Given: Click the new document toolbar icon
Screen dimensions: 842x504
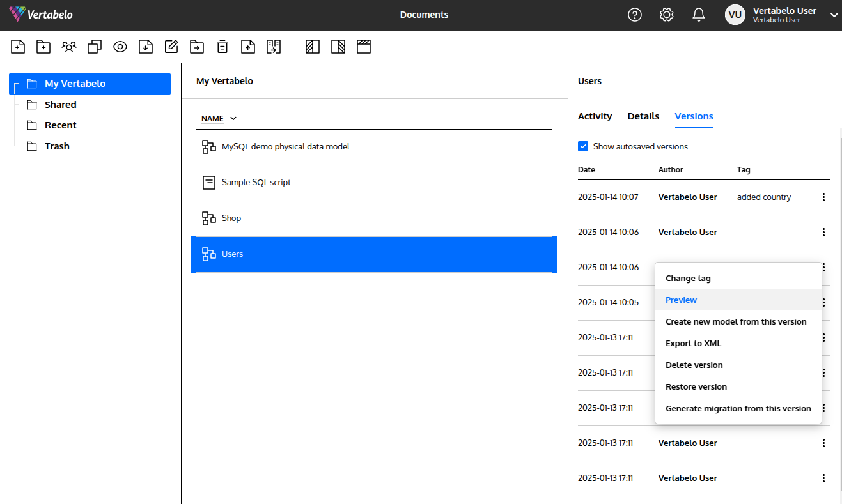Looking at the screenshot, I should tap(18, 47).
